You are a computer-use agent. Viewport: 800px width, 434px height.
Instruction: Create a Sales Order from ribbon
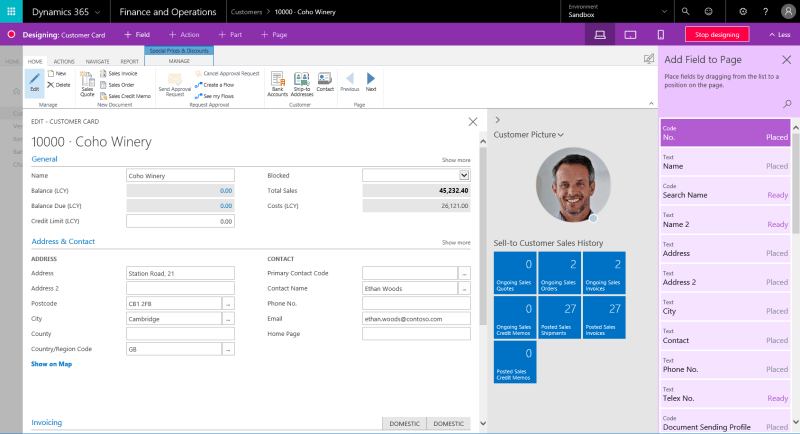pos(117,85)
